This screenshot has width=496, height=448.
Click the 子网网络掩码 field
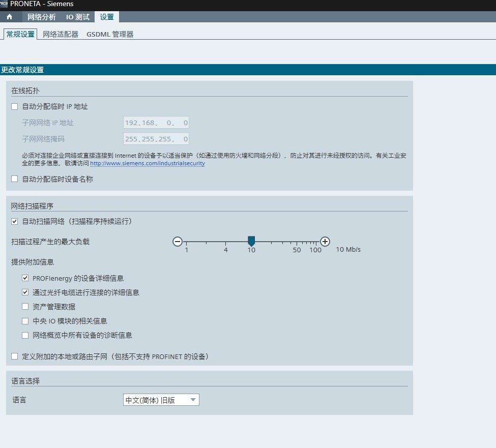click(156, 139)
